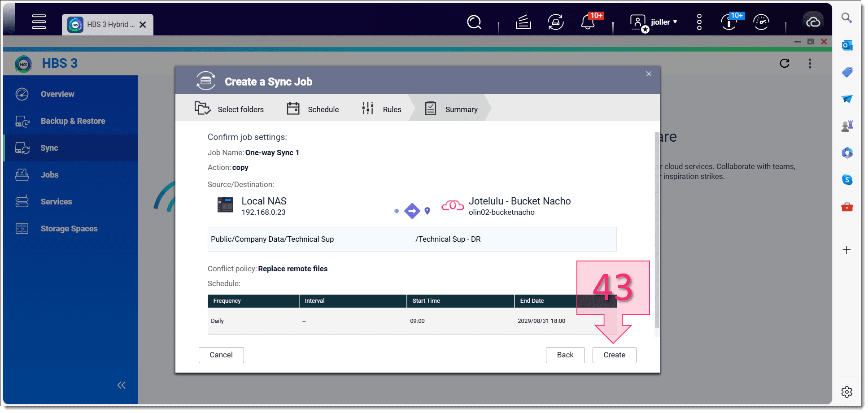Click Create to finish the sync job
The height and width of the screenshot is (413, 868).
(x=614, y=355)
